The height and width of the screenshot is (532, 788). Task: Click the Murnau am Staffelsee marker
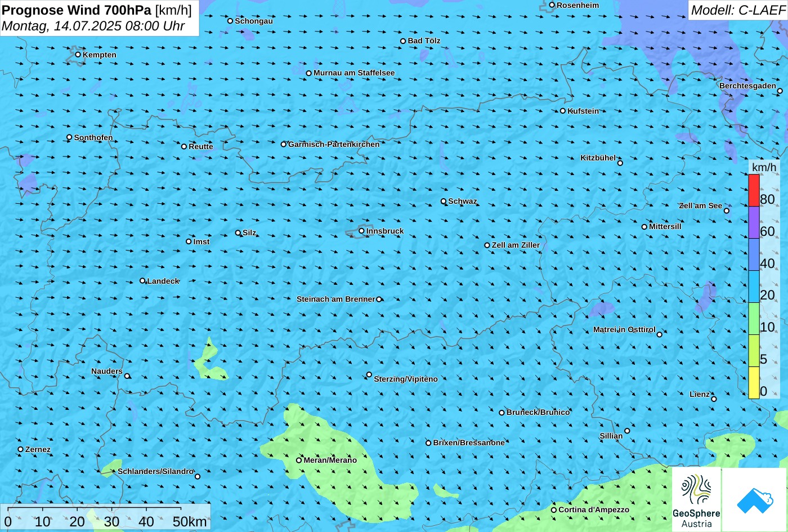pyautogui.click(x=308, y=73)
